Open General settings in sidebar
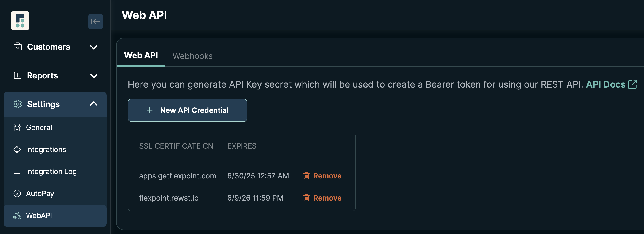644x234 pixels. pyautogui.click(x=39, y=128)
